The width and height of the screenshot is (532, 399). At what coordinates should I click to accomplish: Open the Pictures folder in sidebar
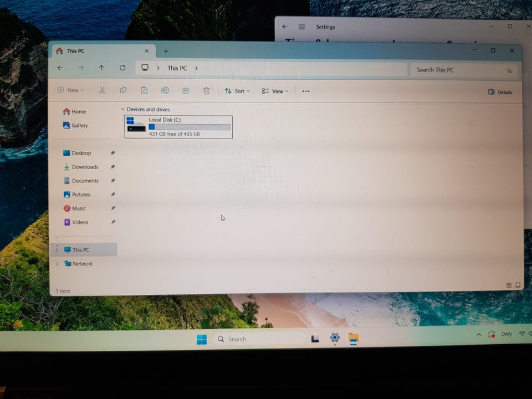pyautogui.click(x=77, y=195)
